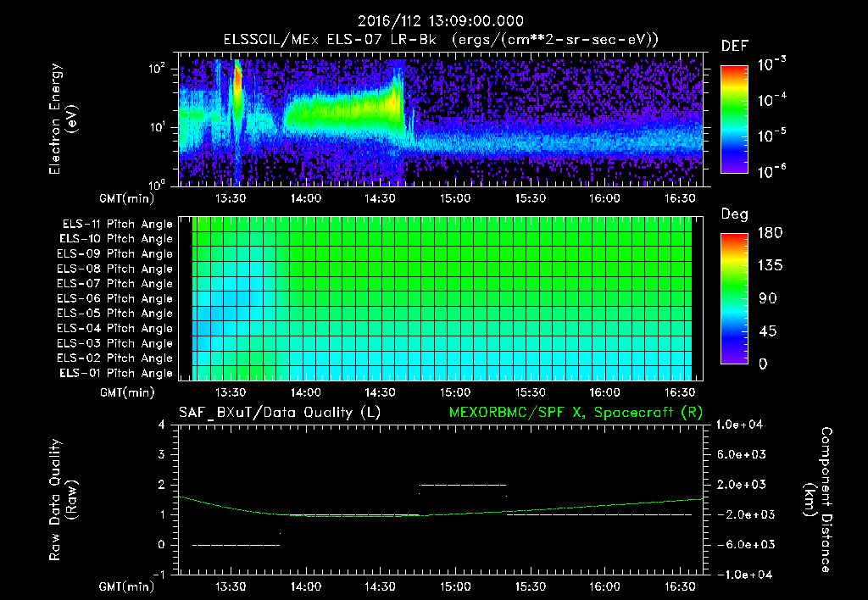Click the timestamp title 2016/112 13:09:00.000
This screenshot has width=868, height=600.
[441, 21]
